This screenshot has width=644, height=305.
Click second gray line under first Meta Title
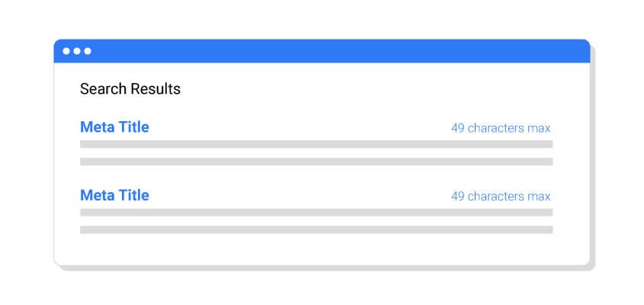pyautogui.click(x=316, y=162)
